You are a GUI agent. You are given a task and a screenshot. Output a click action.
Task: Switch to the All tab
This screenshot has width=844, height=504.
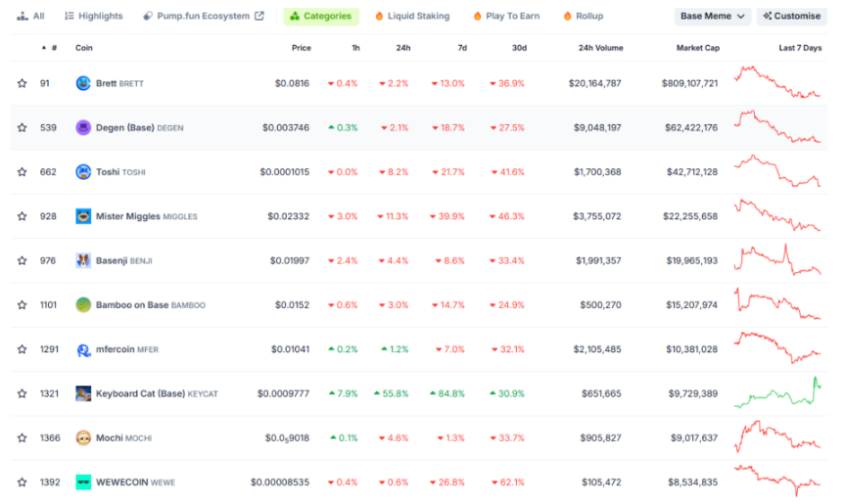[x=30, y=16]
